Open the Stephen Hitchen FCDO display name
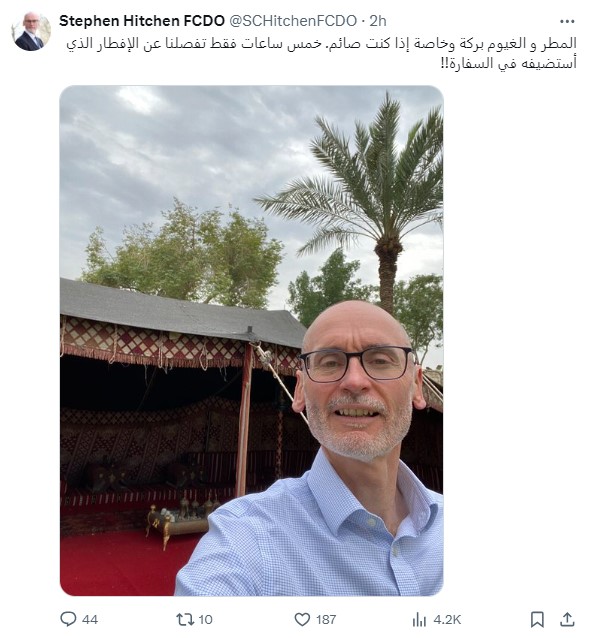This screenshot has height=638, width=593. tap(142, 21)
